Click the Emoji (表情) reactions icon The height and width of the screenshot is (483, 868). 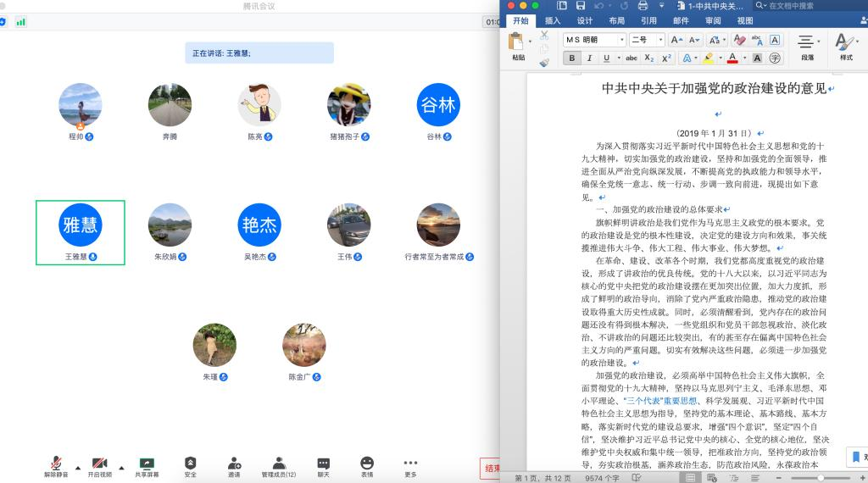click(366, 464)
